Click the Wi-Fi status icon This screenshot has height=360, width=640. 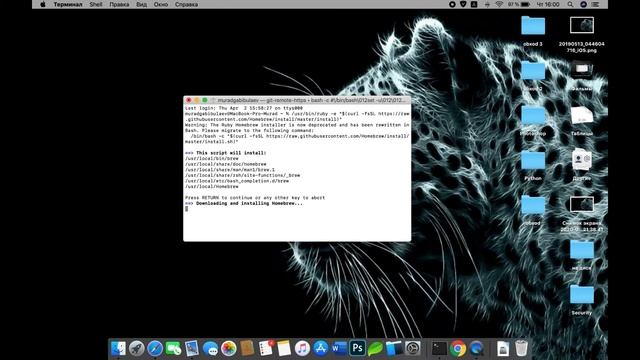[499, 4]
